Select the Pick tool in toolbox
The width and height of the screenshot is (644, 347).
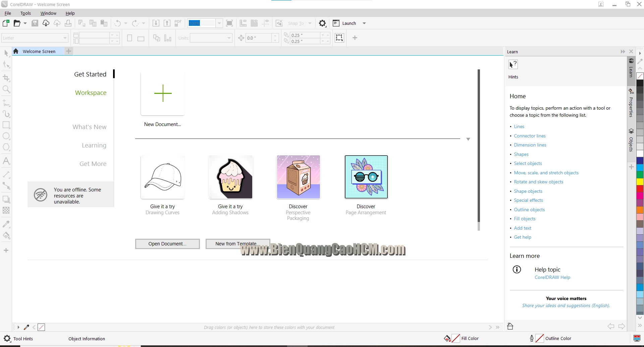[x=6, y=53]
